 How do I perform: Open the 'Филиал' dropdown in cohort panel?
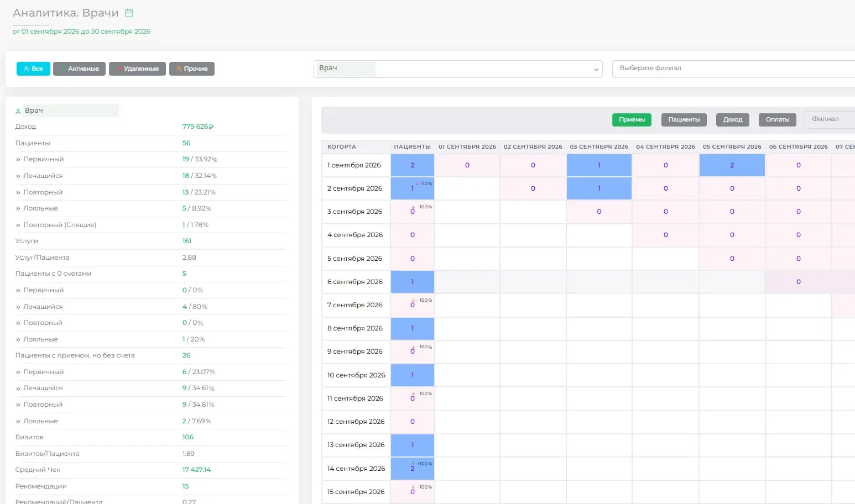[830, 119]
